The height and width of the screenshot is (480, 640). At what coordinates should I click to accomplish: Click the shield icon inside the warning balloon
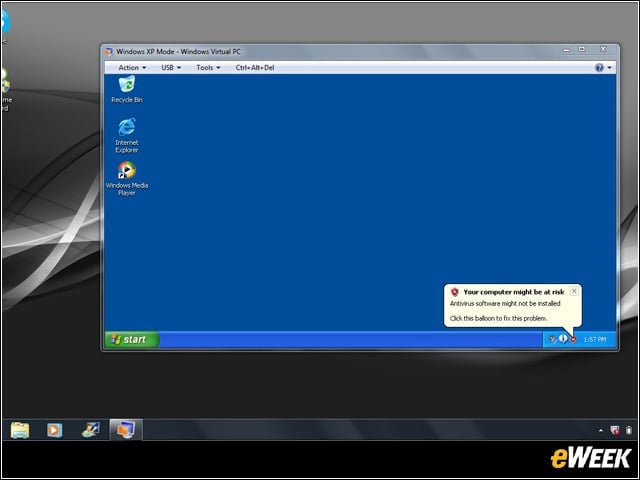point(455,292)
